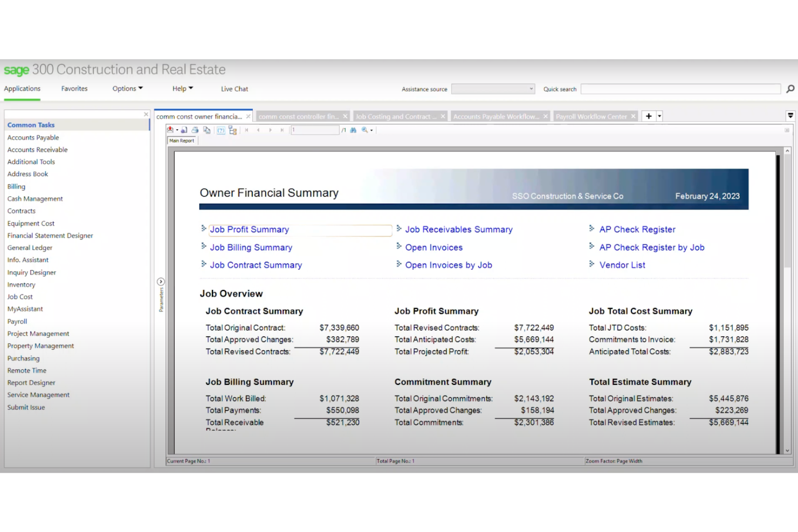Open the Favorites tab
Viewport: 798px width, 532px height.
coord(74,89)
